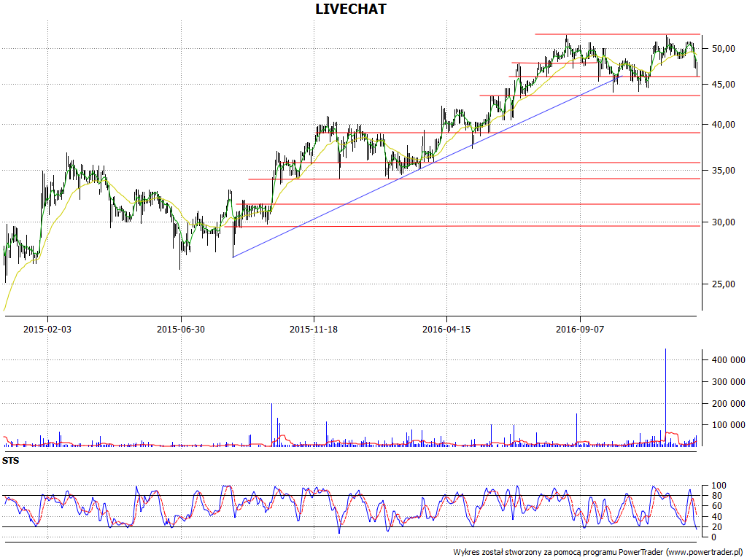Click the 50,00 price axis label
Image resolution: width=747 pixels, height=560 pixels.
coord(723,49)
